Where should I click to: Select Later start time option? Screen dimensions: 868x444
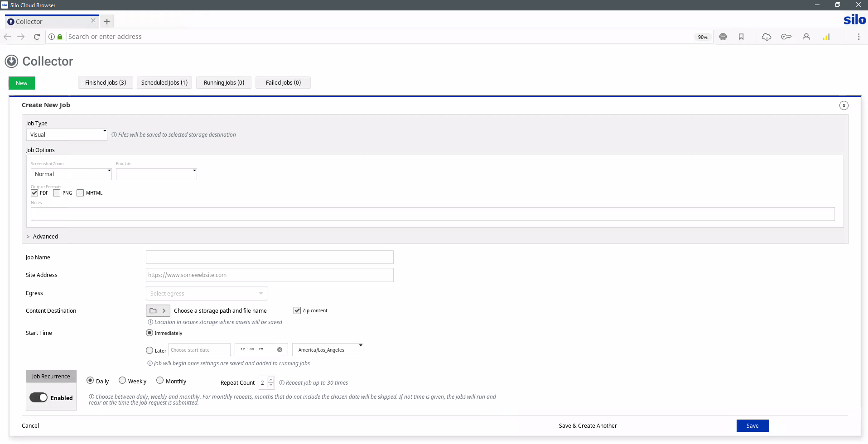pyautogui.click(x=149, y=350)
